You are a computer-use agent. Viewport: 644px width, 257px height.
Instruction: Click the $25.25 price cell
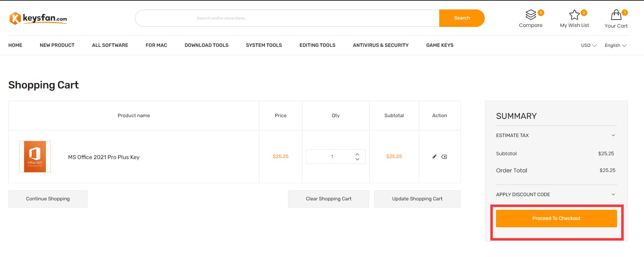click(281, 157)
